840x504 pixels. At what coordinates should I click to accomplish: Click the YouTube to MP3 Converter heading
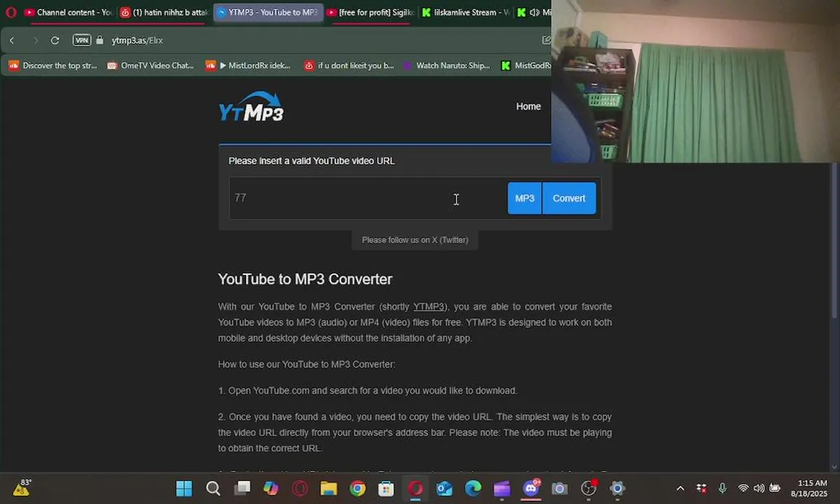[305, 279]
